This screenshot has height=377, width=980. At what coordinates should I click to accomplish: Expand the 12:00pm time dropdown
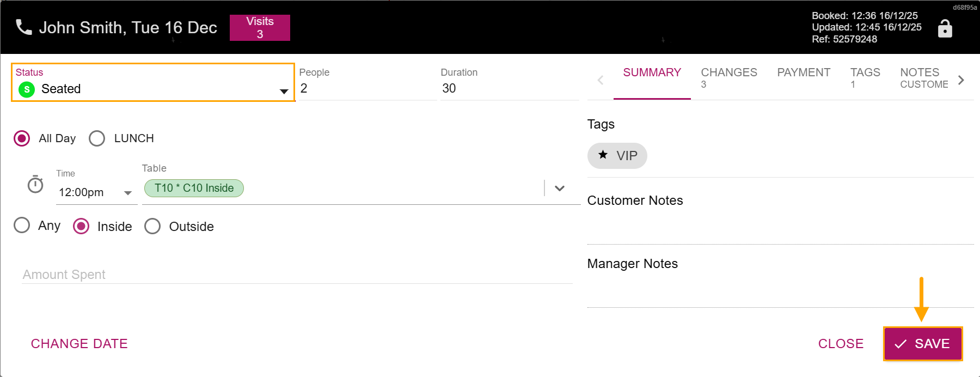click(128, 193)
